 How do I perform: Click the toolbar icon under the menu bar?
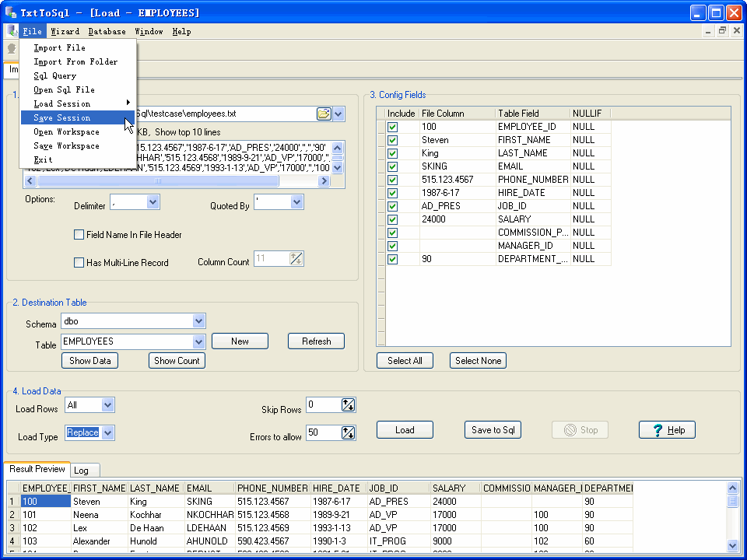pos(12,48)
